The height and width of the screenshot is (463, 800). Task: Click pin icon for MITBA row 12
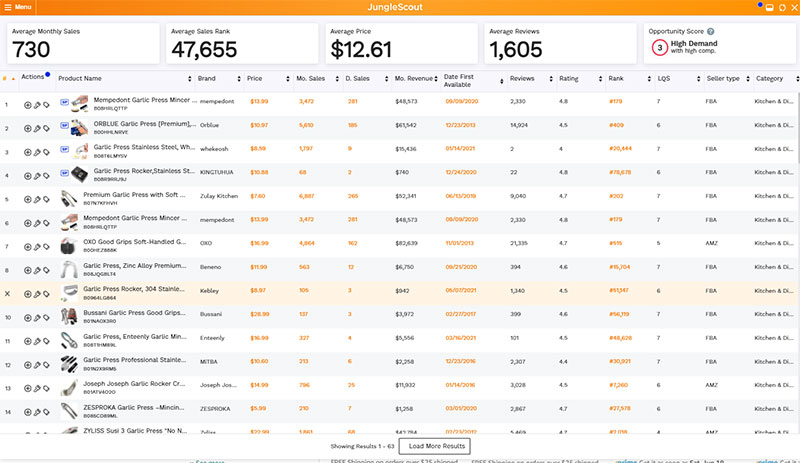(37, 365)
